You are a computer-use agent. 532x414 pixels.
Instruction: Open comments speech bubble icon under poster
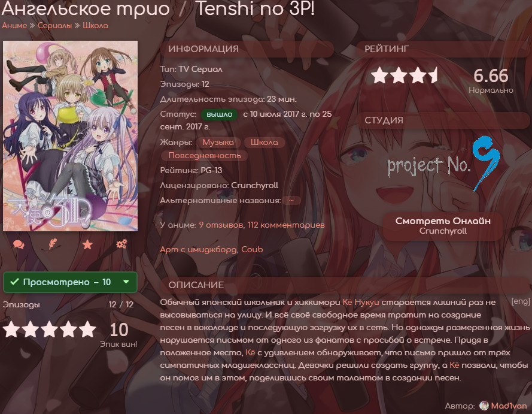[19, 244]
